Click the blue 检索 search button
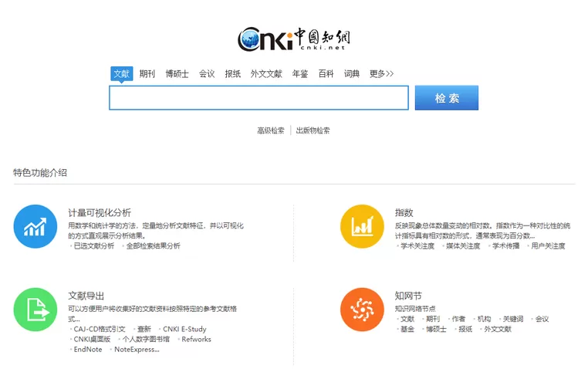 click(x=447, y=98)
